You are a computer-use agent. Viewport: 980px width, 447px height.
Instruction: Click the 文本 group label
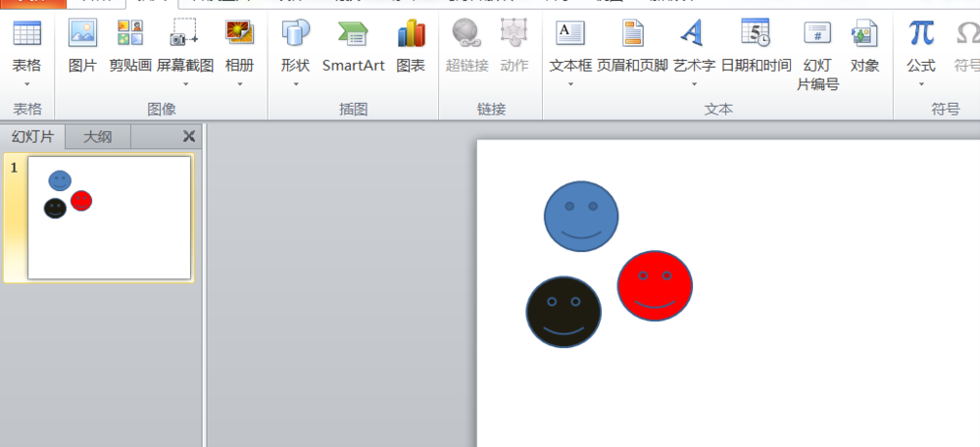pyautogui.click(x=718, y=110)
